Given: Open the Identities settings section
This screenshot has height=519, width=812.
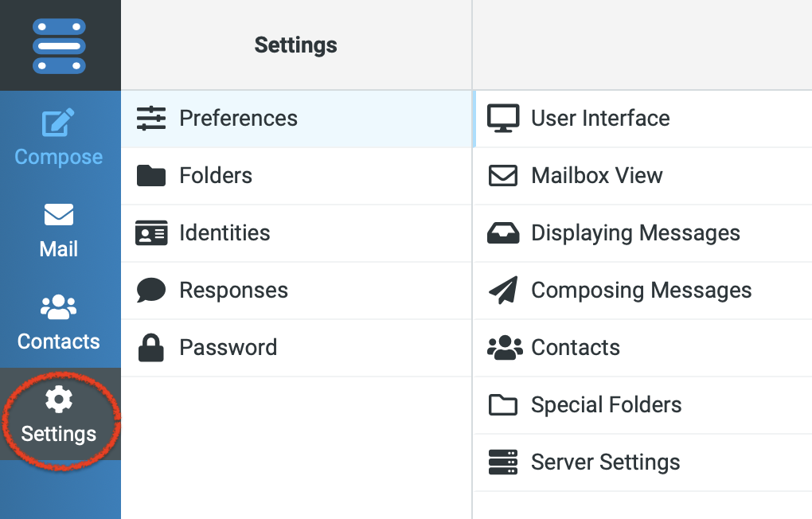Looking at the screenshot, I should [x=297, y=233].
